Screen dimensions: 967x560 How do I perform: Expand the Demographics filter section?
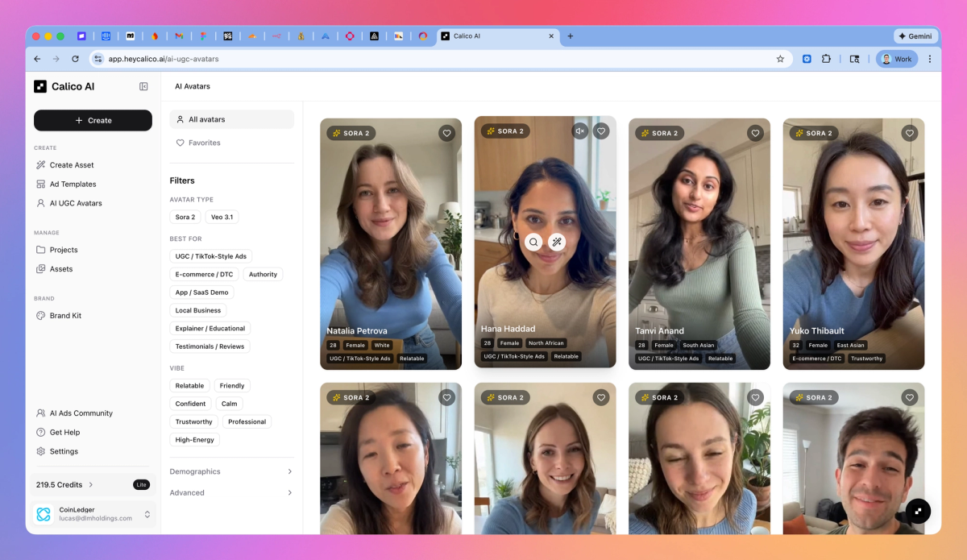coord(232,471)
